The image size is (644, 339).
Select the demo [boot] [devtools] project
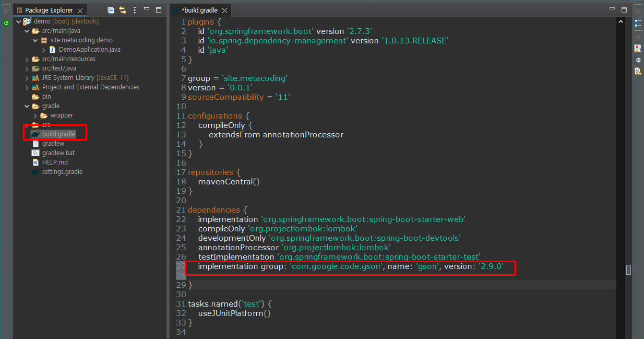62,21
